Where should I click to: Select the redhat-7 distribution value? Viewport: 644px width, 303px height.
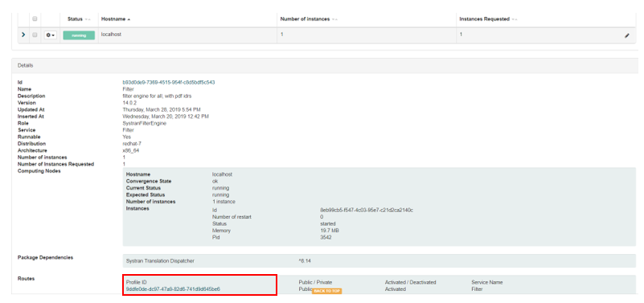coord(132,144)
